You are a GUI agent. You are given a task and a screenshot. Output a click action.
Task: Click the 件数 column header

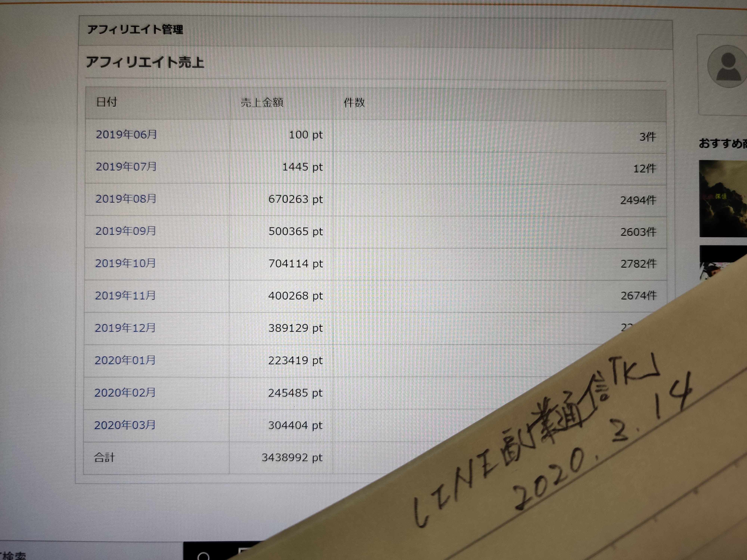coord(354,103)
